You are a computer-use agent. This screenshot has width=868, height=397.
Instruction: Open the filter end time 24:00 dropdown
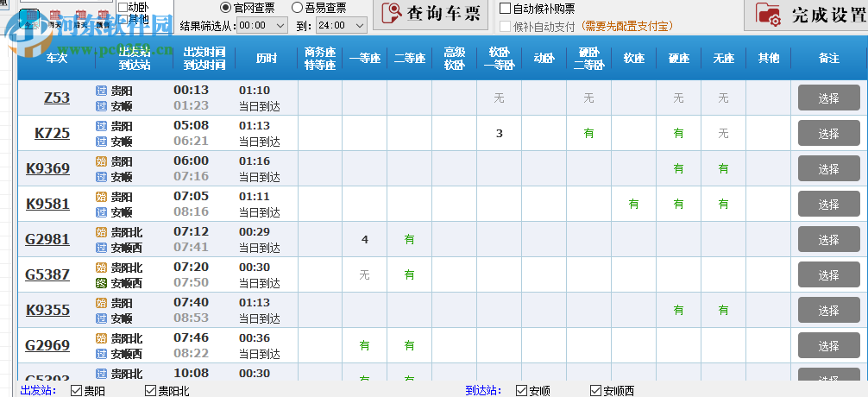click(x=342, y=25)
